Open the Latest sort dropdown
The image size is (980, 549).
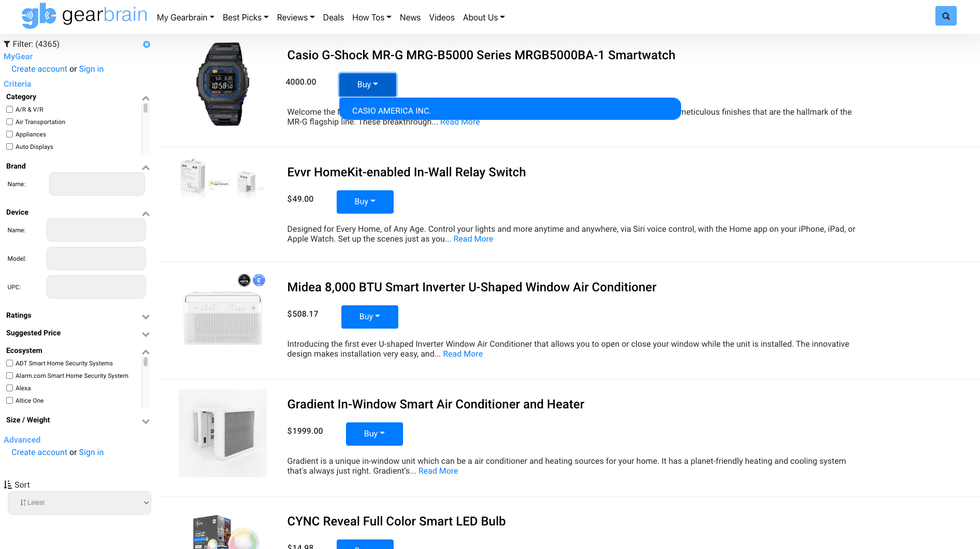79,503
